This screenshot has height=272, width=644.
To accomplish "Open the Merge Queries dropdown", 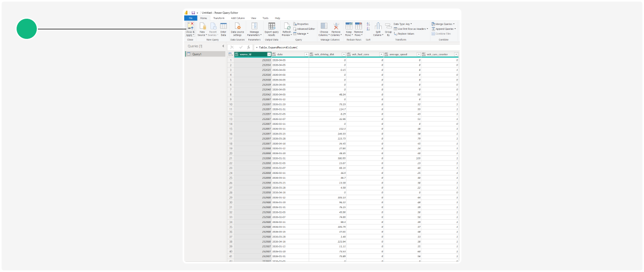I will pyautogui.click(x=443, y=24).
